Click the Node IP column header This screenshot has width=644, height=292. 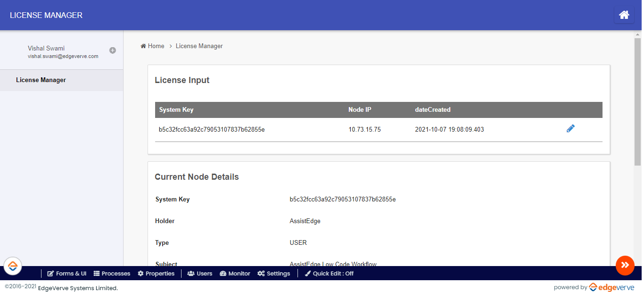click(x=360, y=110)
